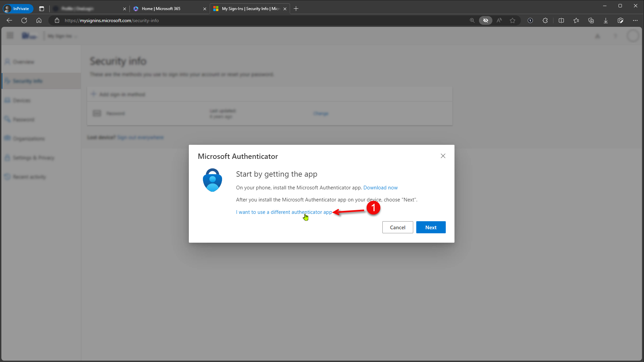The image size is (644, 362).
Task: Open tab actions menu icon
Action: [x=42, y=9]
